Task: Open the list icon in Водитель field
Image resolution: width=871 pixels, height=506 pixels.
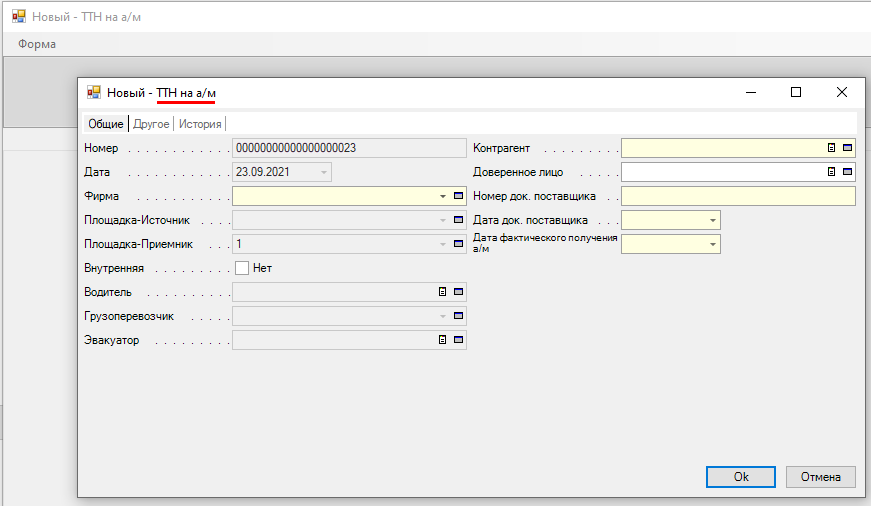Action: [x=442, y=292]
